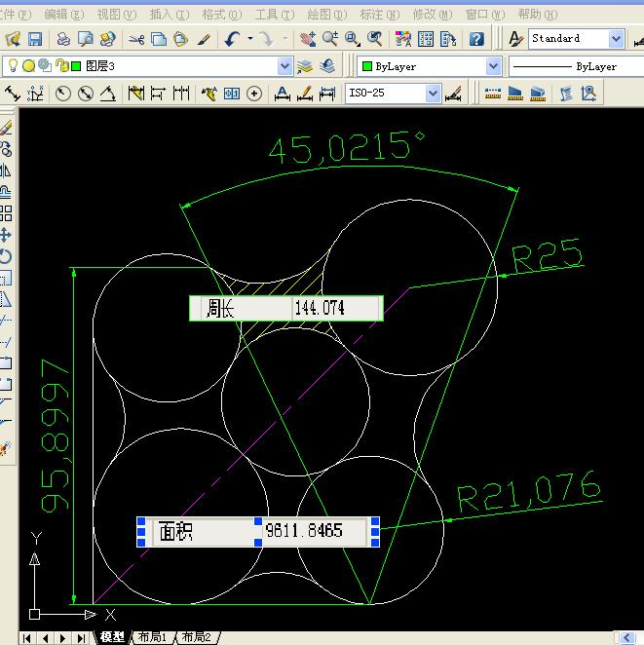This screenshot has width=644, height=645.
Task: Open the Properties palette icon
Action: (x=403, y=39)
